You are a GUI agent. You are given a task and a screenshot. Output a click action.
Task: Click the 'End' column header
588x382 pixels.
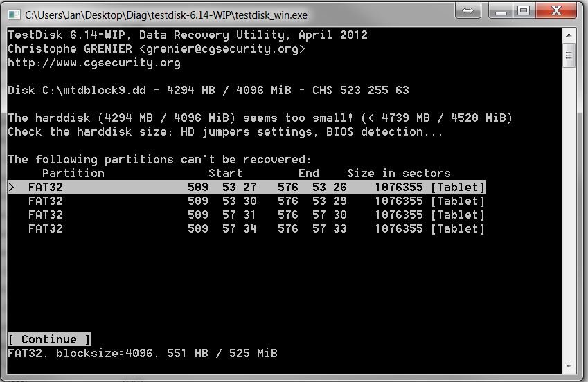click(x=309, y=173)
